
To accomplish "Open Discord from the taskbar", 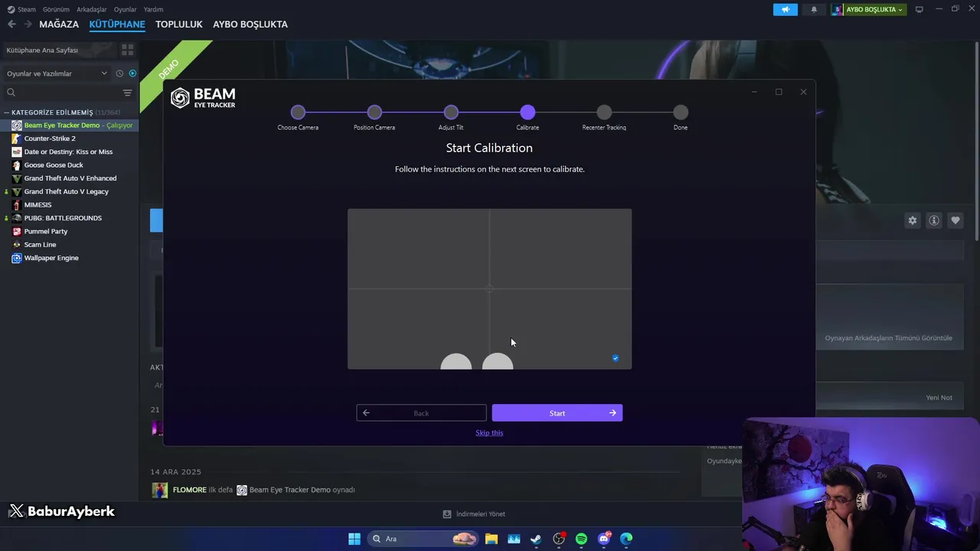I will point(604,539).
